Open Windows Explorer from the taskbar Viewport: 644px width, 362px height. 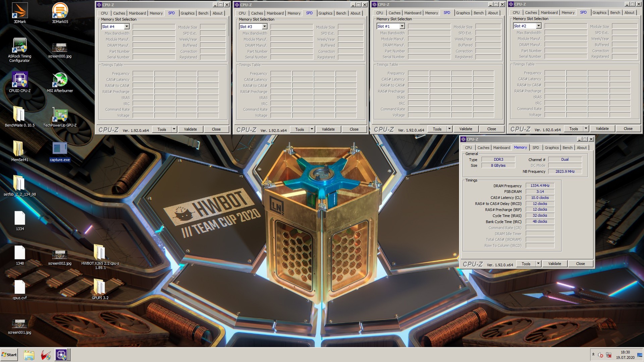[x=29, y=355]
